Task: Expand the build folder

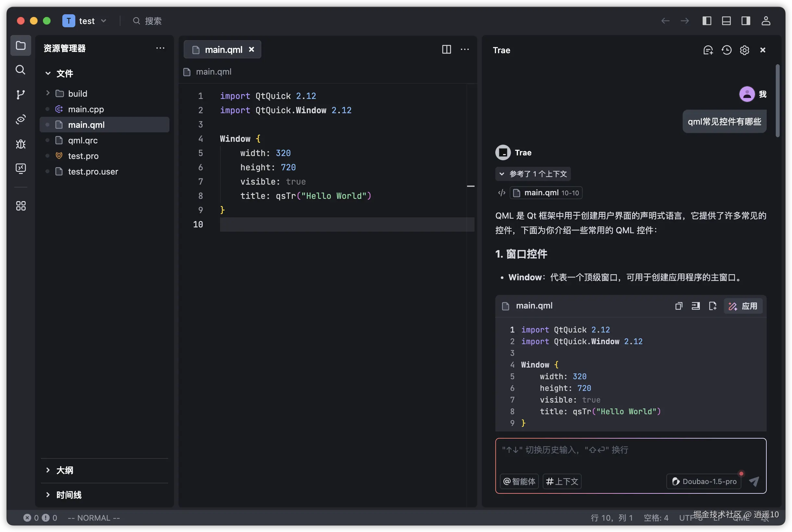Action: coord(77,94)
